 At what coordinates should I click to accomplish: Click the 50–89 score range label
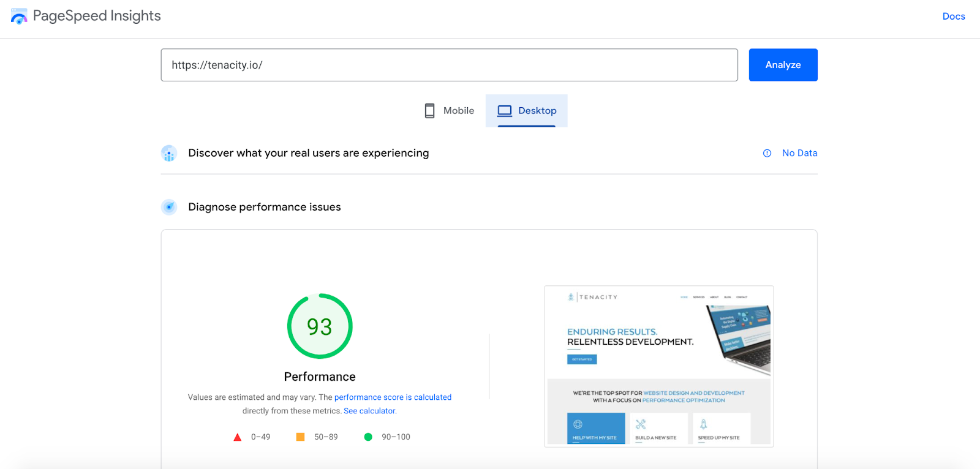[x=326, y=437]
